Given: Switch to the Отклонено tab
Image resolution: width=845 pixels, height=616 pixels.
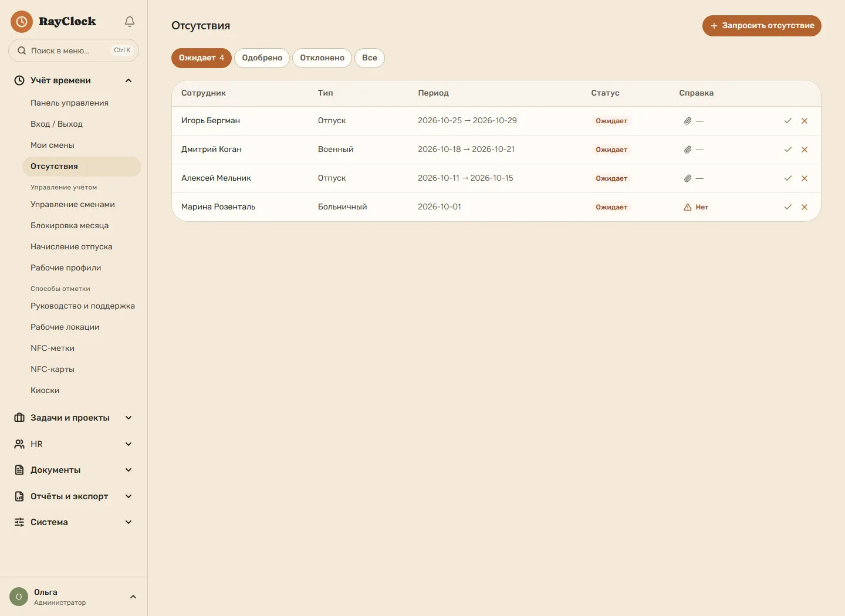Looking at the screenshot, I should pyautogui.click(x=322, y=58).
